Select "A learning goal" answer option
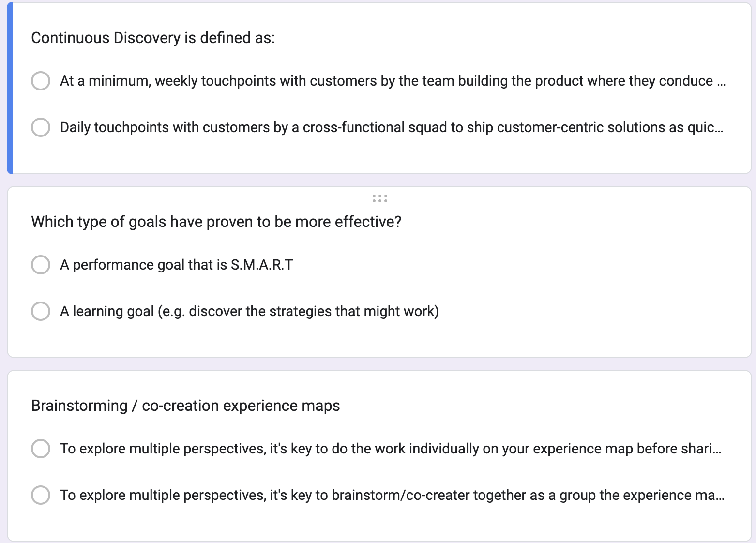756x543 pixels. [x=41, y=311]
